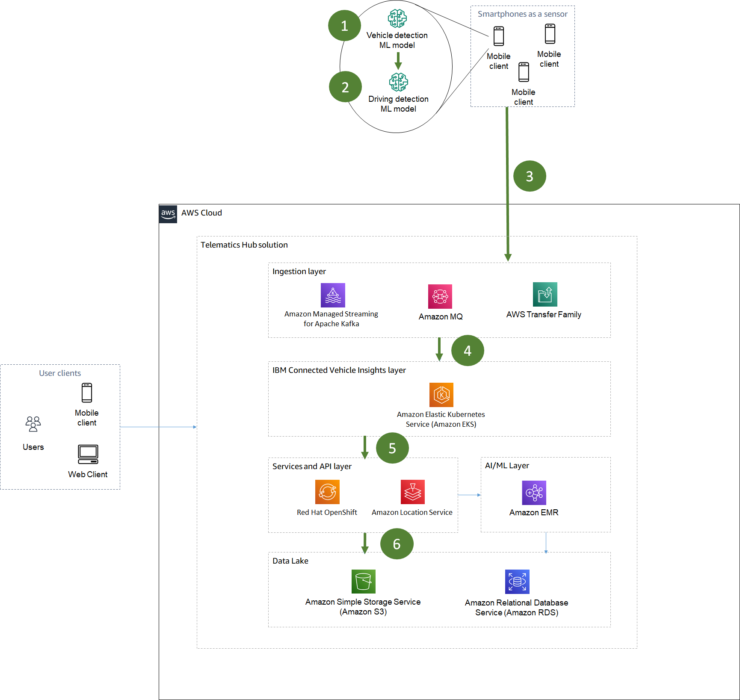The image size is (740, 700).
Task: Click the Vehicle detection ML model brain icon
Action: [397, 18]
